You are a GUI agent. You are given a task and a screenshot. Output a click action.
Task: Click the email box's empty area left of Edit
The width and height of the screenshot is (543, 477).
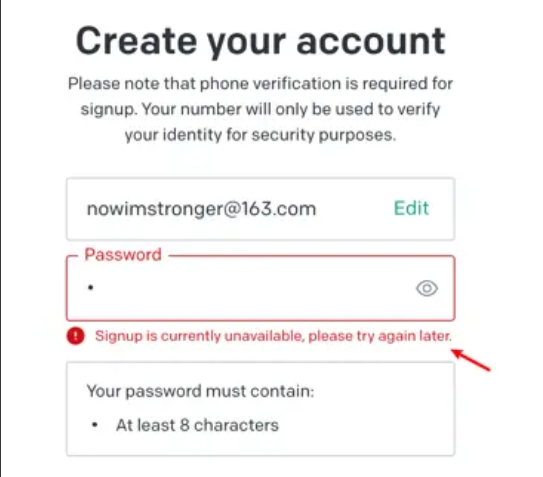(x=355, y=209)
